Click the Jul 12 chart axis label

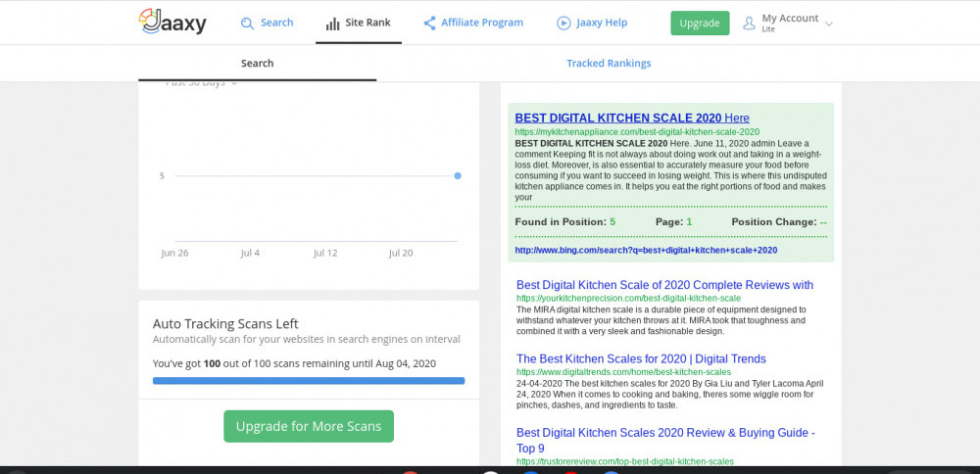(325, 253)
